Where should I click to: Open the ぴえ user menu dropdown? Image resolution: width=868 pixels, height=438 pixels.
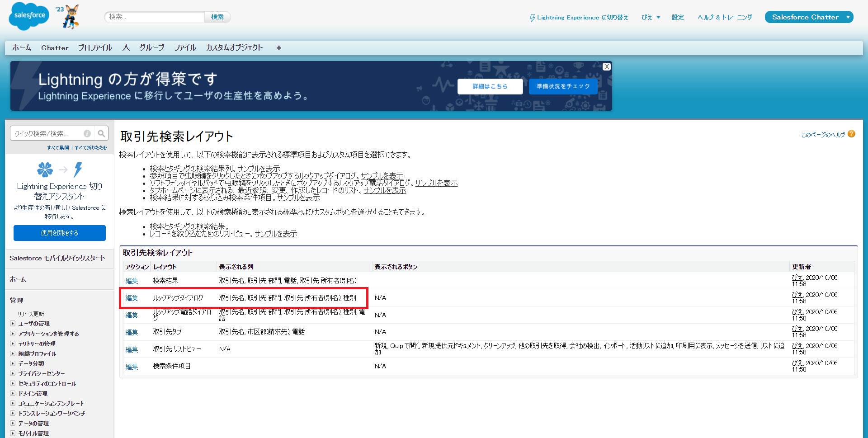(x=651, y=17)
